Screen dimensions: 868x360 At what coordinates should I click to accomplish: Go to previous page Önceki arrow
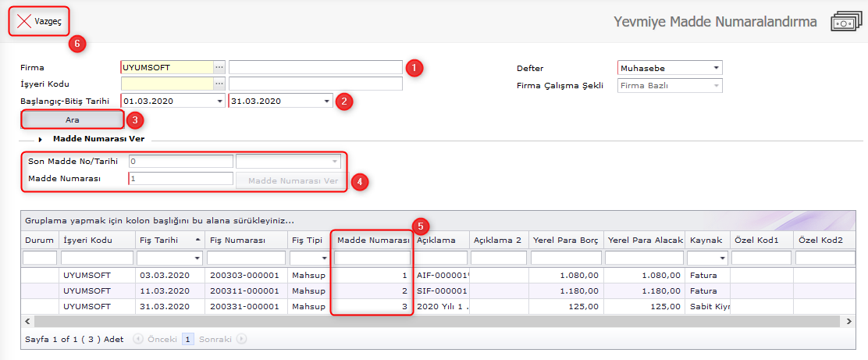coord(138,339)
